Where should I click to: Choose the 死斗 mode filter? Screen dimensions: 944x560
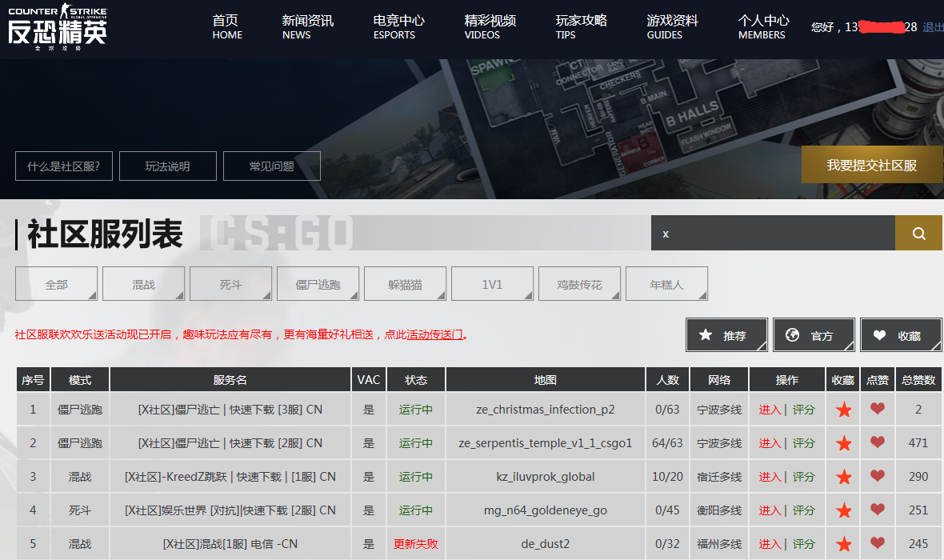coord(230,284)
